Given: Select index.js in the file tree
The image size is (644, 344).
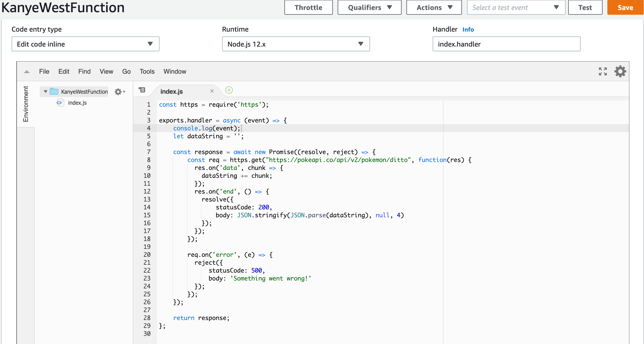Looking at the screenshot, I should pos(77,103).
